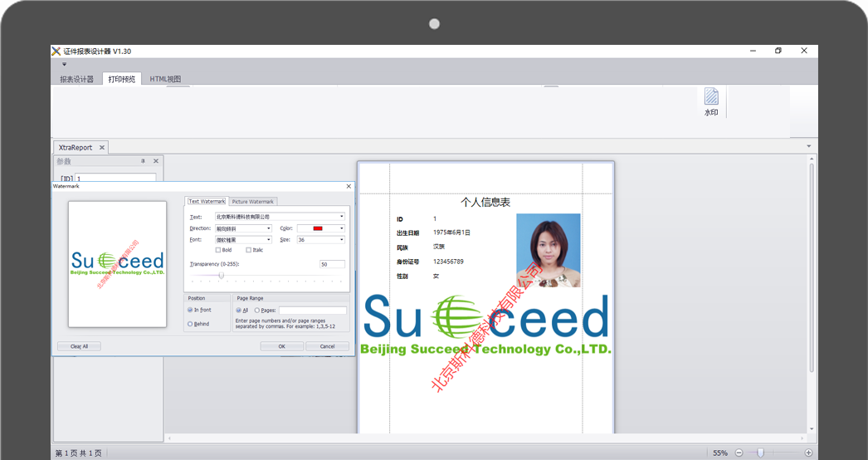868x460 pixels.
Task: Select the In front position radio
Action: point(190,310)
